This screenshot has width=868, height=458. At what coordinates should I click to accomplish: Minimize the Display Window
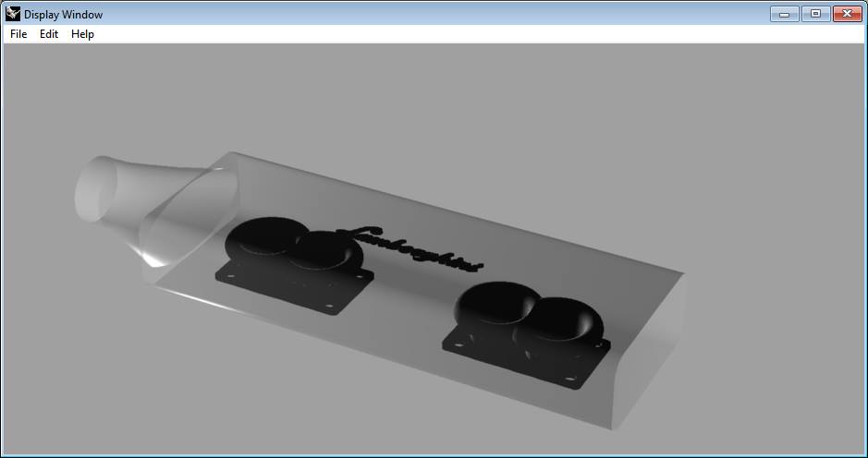click(784, 14)
